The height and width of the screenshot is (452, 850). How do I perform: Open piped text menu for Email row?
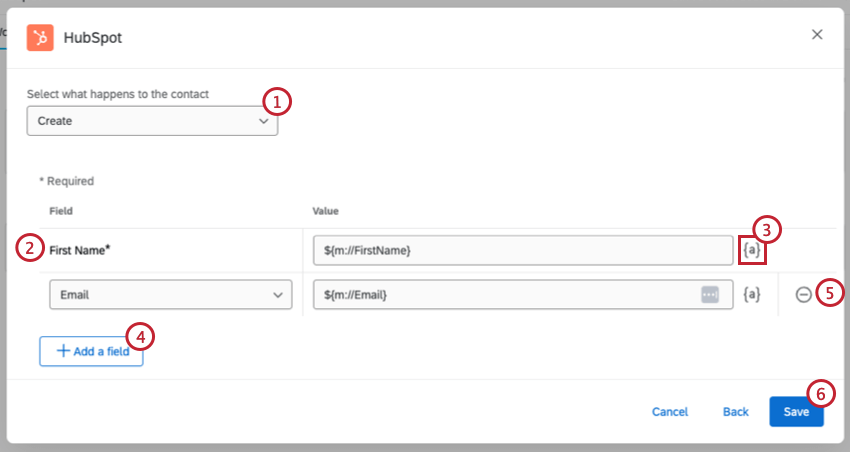(x=752, y=295)
